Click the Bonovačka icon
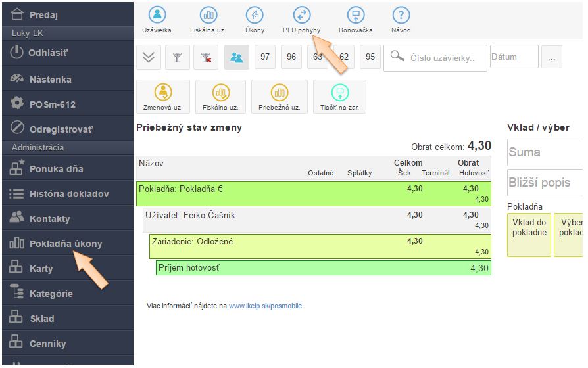588x368 pixels. pos(356,16)
